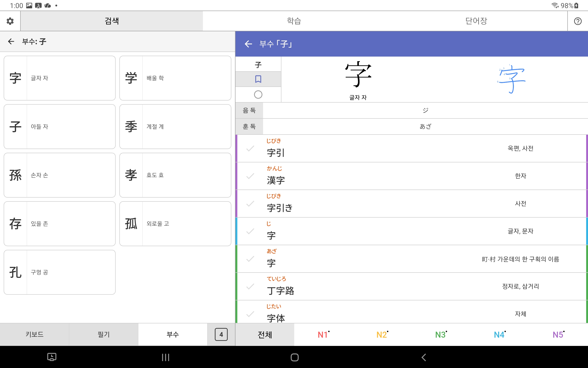
Task: Check the mark beside 漢字 (한자)
Action: point(250,176)
